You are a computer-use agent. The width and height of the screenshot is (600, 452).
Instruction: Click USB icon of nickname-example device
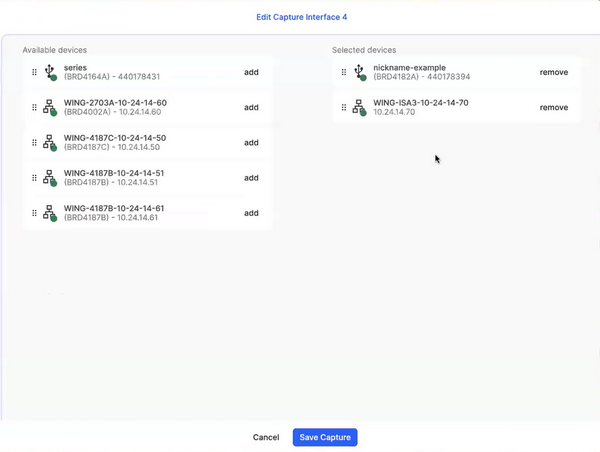[360, 72]
